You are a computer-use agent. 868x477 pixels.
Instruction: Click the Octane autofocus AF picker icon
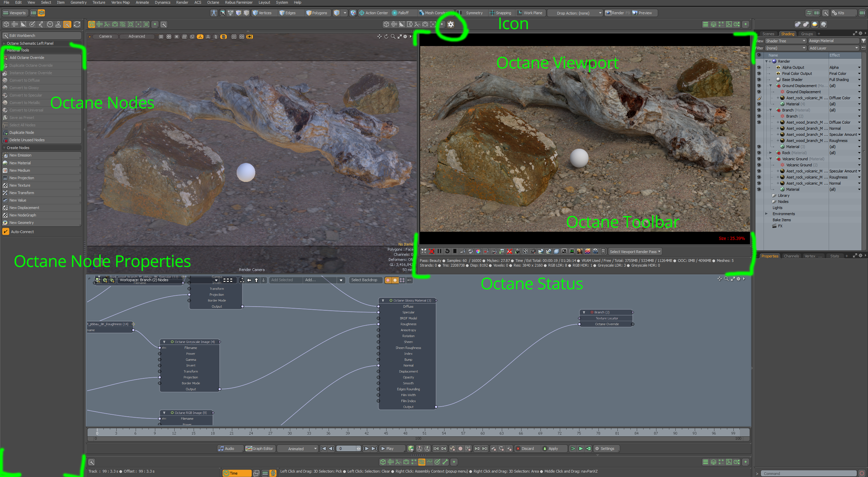463,251
